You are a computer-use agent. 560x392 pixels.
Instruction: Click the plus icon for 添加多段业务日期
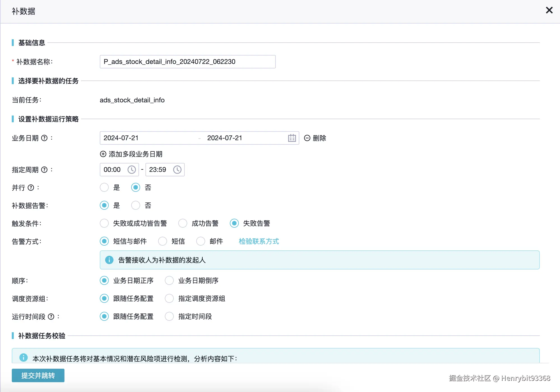(x=103, y=154)
